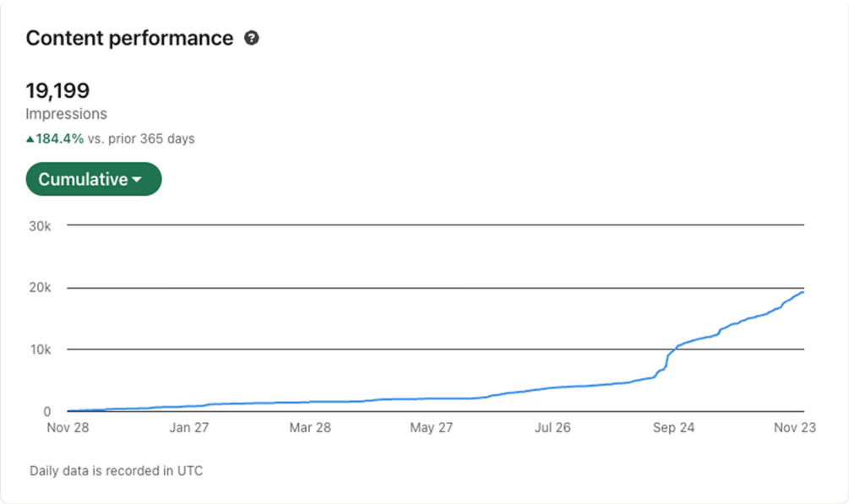This screenshot has width=849, height=504.
Task: Click the Sep 24 axis date
Action: click(673, 428)
